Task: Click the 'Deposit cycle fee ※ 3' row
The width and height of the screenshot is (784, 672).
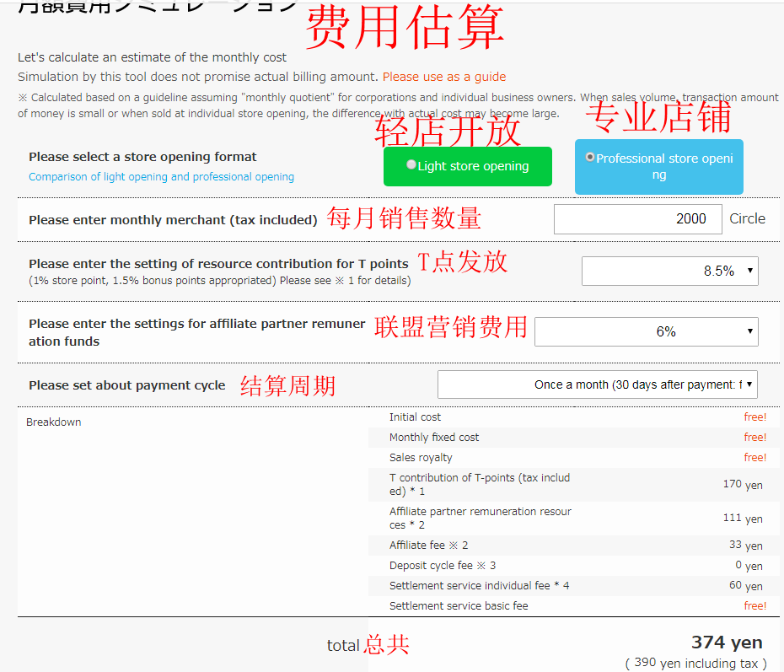Action: [x=573, y=566]
